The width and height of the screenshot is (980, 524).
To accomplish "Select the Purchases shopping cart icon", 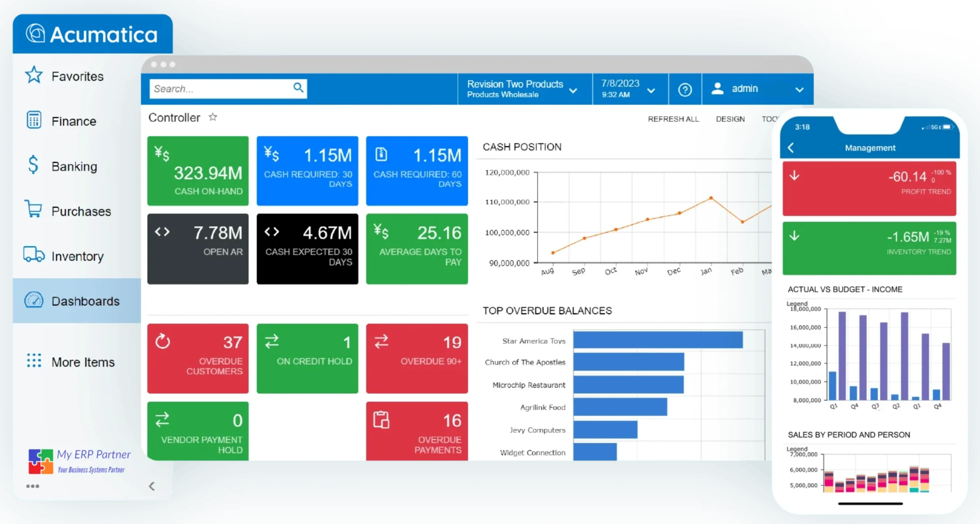I will click(33, 209).
